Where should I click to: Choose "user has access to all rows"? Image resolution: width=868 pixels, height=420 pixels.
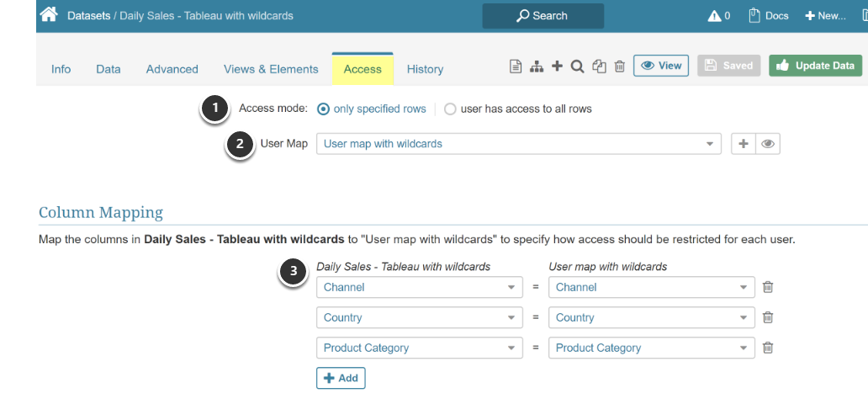pyautogui.click(x=451, y=109)
